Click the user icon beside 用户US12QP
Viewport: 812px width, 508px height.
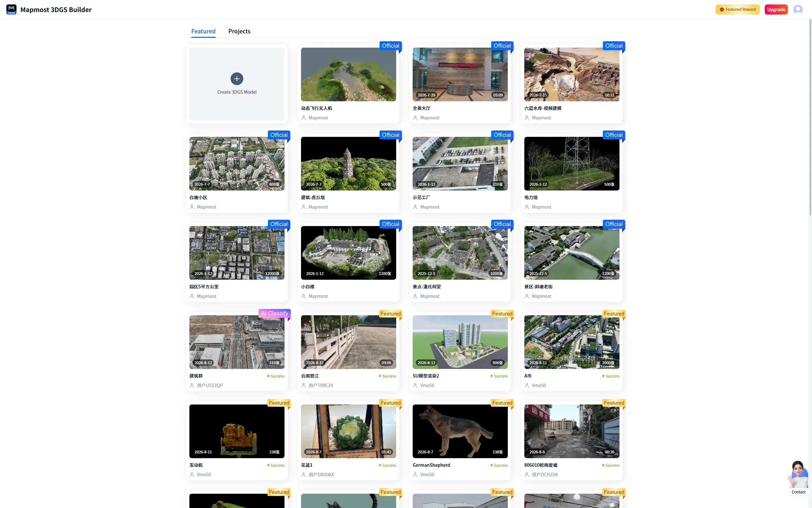click(192, 385)
